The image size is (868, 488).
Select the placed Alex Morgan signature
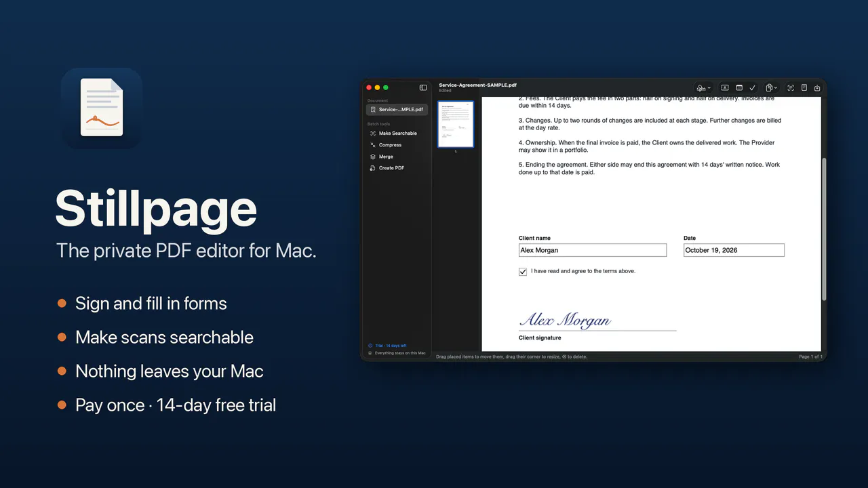point(566,321)
